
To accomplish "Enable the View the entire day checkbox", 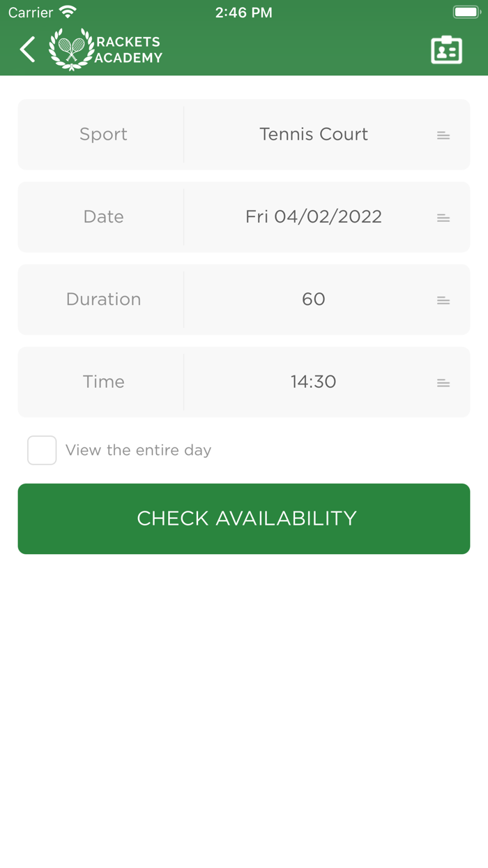I will [x=42, y=450].
